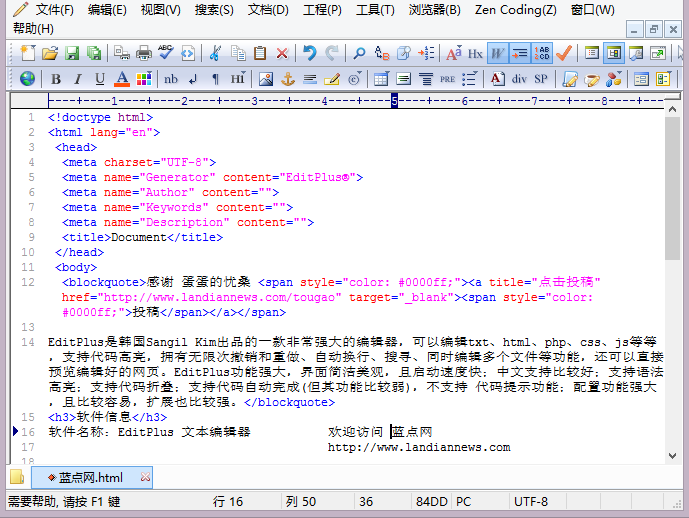Image resolution: width=689 pixels, height=518 pixels.
Task: Insert an underline tag with U
Action: (x=100, y=79)
